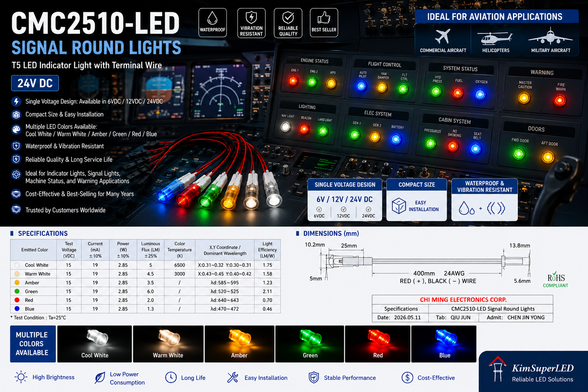Click the Nav Light white indicator
This screenshot has width=588, height=392.
coord(286,127)
